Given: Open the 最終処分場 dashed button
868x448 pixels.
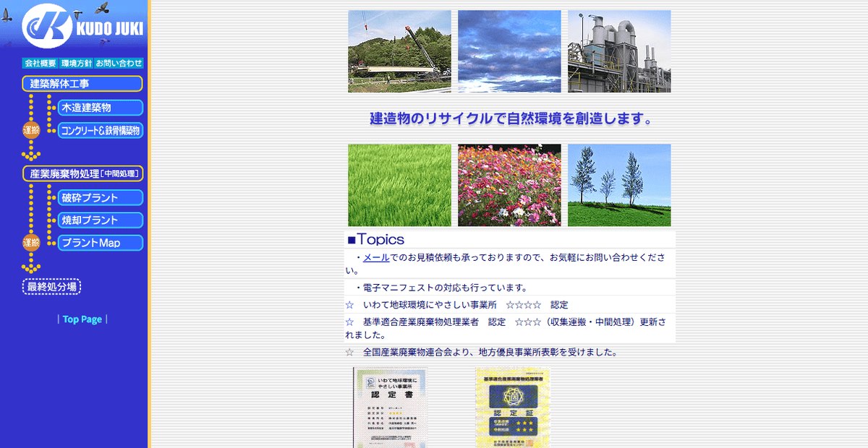Looking at the screenshot, I should [51, 286].
